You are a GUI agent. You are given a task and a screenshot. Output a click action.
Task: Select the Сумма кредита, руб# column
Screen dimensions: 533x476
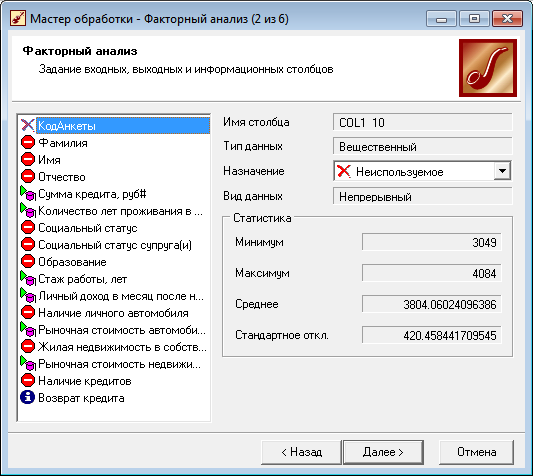(x=92, y=194)
